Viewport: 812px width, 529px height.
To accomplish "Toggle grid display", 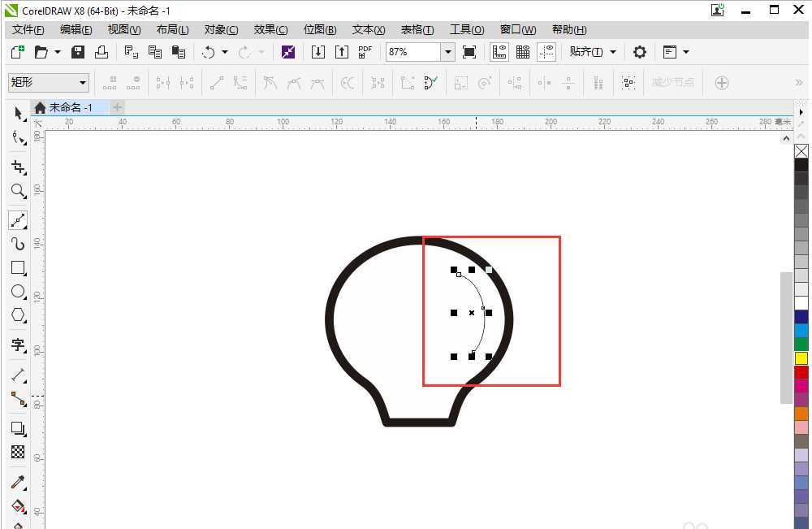I will [x=522, y=51].
